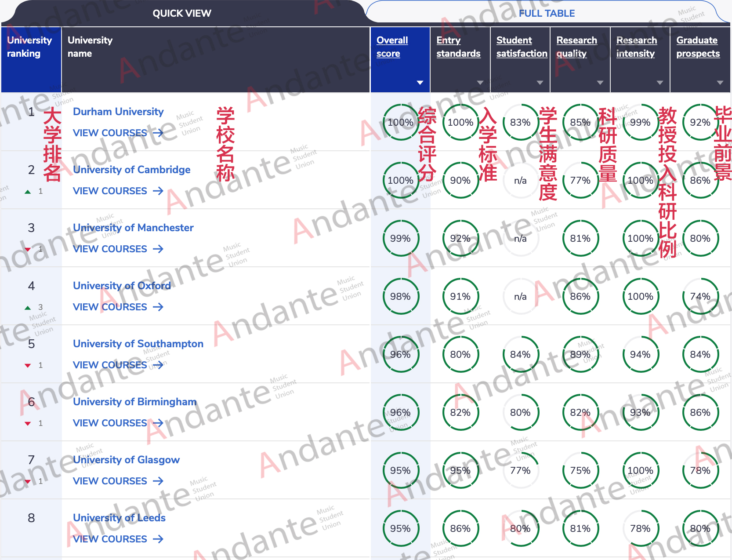Click the Research intensity sort arrow
732x560 pixels.
(x=660, y=83)
